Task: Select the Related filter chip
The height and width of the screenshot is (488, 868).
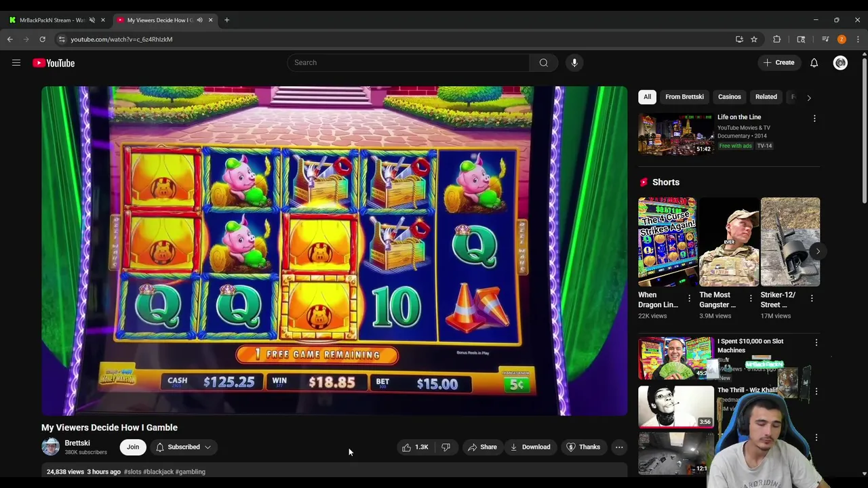Action: pos(766,97)
